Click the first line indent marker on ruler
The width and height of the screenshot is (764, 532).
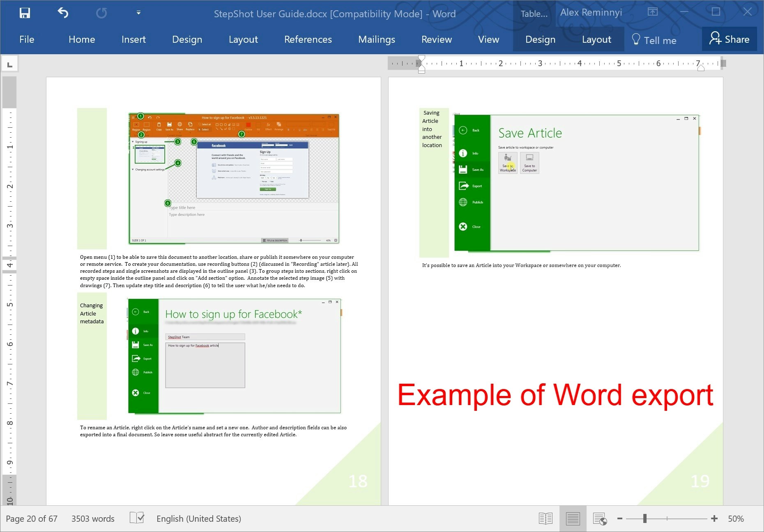click(421, 58)
